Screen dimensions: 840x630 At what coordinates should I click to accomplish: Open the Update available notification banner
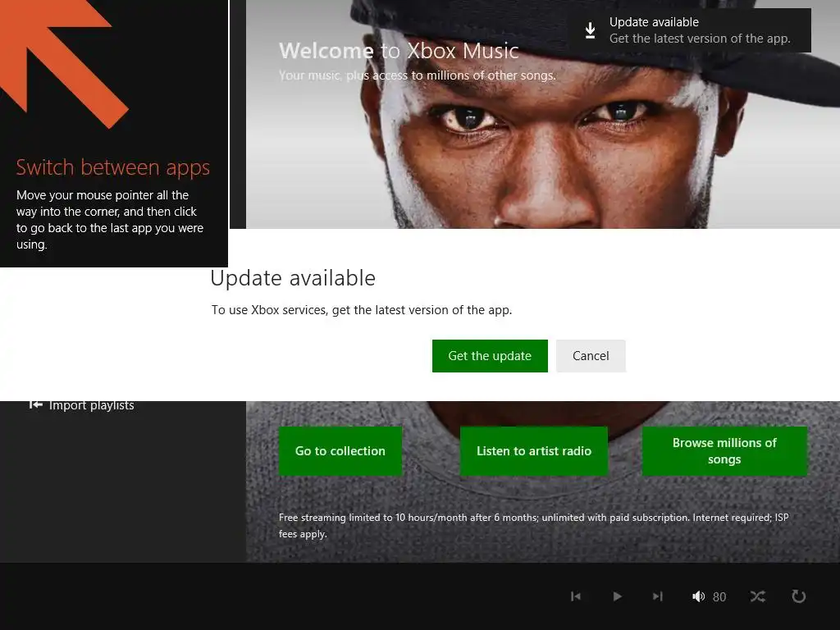690,30
